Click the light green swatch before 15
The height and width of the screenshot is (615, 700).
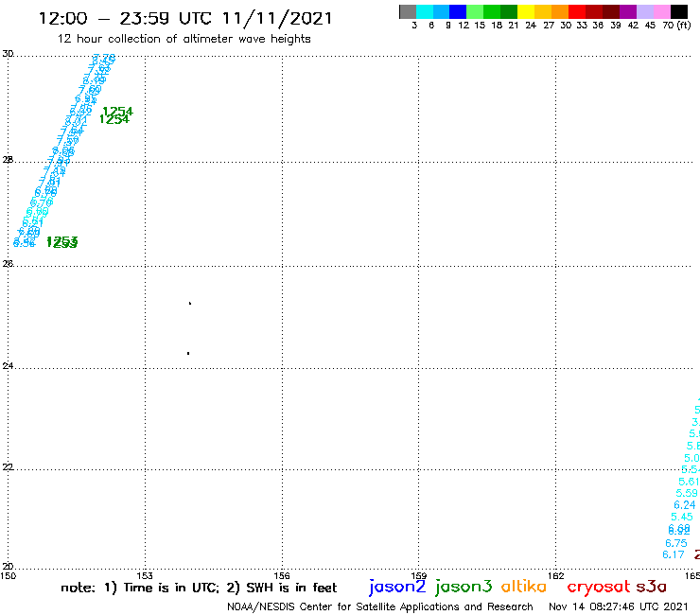475,11
